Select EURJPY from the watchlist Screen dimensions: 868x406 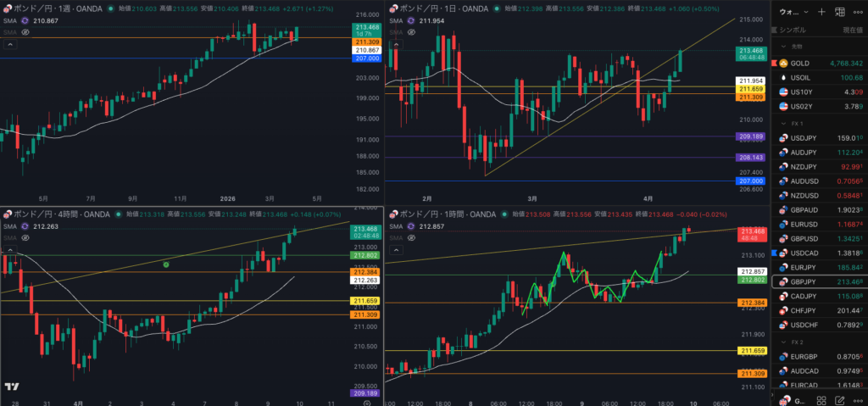(x=802, y=267)
